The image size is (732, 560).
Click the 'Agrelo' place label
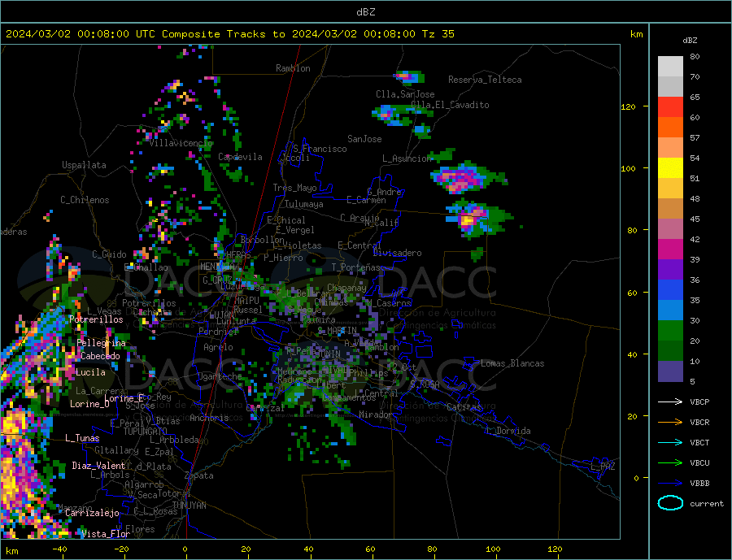click(x=219, y=347)
